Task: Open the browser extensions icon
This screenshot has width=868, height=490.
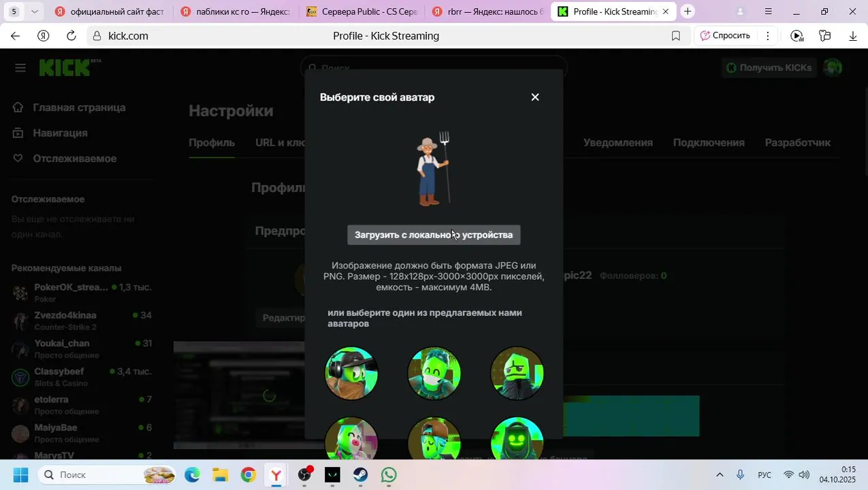Action: (824, 36)
